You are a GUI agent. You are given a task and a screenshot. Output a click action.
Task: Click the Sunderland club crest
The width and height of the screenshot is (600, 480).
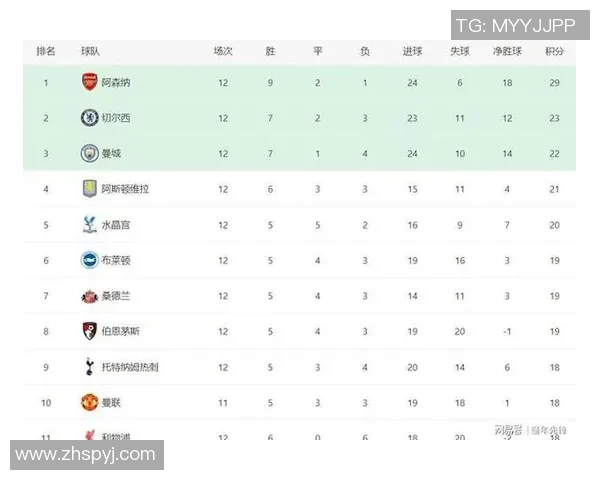click(89, 296)
